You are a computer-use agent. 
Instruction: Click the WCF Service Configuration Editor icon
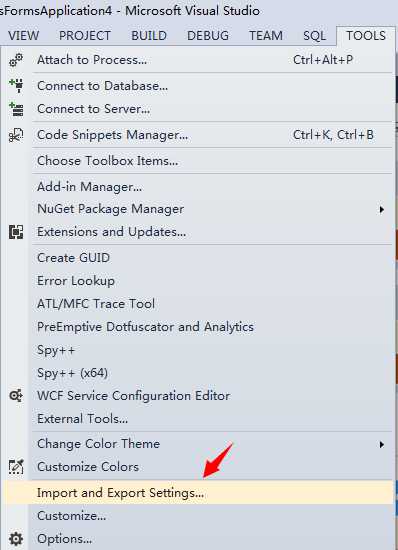(16, 396)
